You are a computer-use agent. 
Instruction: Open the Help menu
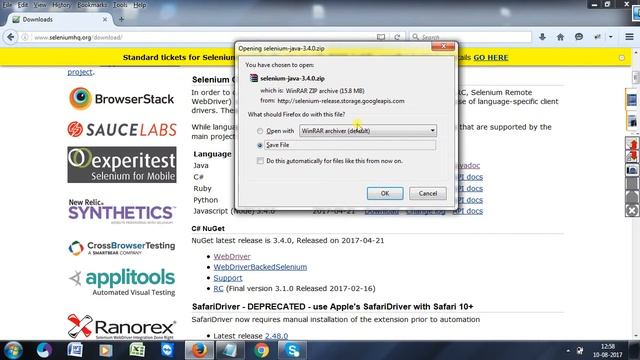(x=140, y=5)
